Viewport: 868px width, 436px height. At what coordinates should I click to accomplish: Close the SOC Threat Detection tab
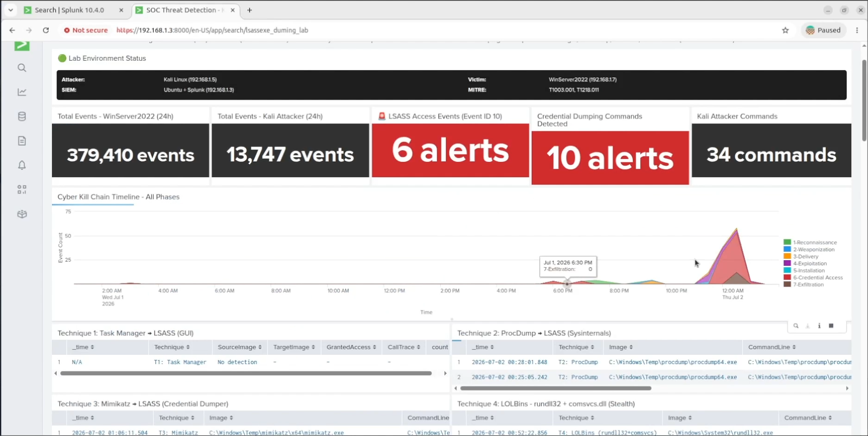pos(233,10)
